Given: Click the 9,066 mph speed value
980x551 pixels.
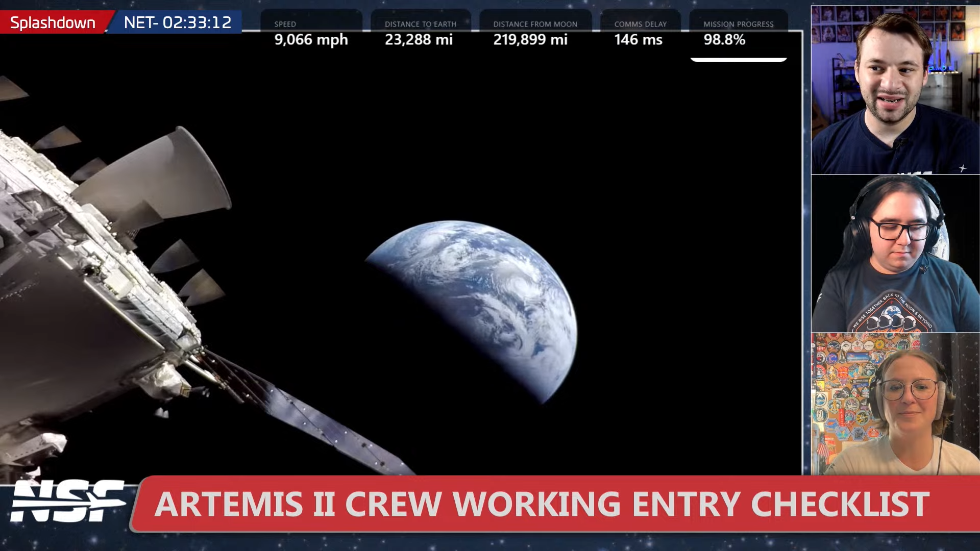Looking at the screenshot, I should pos(311,39).
